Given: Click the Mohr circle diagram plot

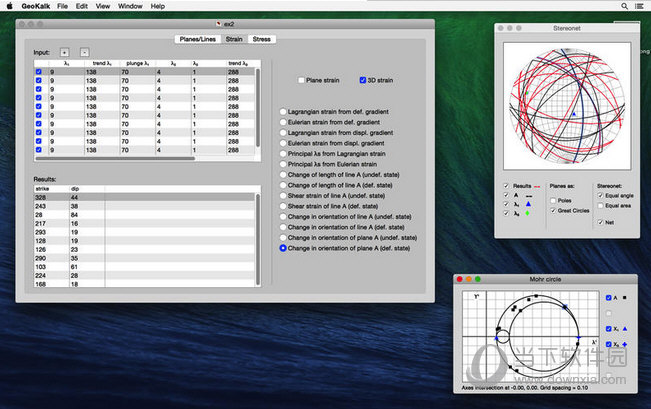Looking at the screenshot, I should pos(531,337).
